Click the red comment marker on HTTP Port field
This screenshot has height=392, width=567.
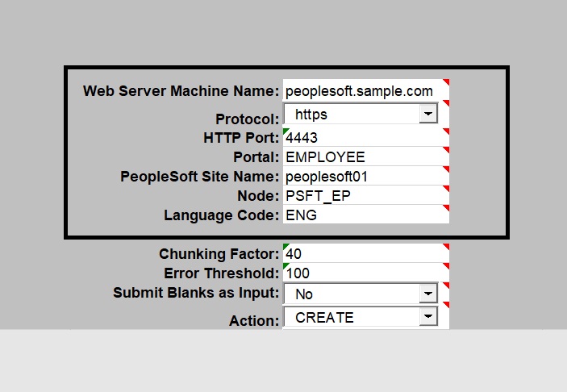pos(447,131)
